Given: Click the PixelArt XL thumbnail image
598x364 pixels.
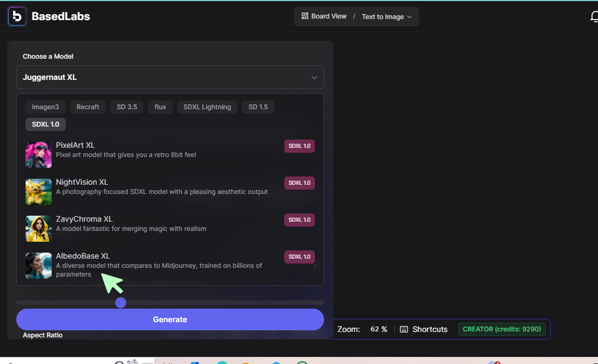Looking at the screenshot, I should click(x=39, y=155).
